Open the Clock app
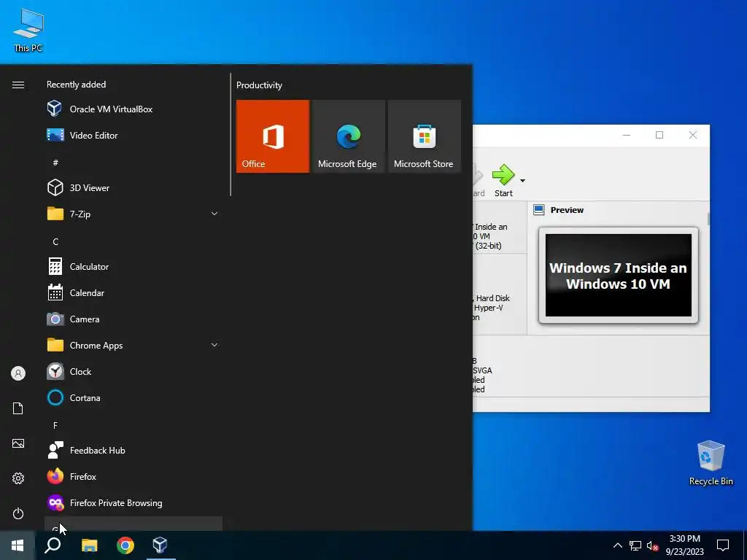This screenshot has height=560, width=747. [133, 371]
